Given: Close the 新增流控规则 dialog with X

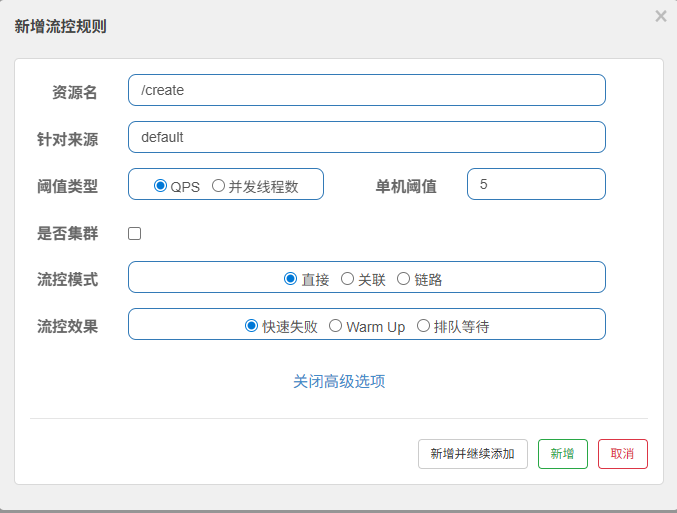Looking at the screenshot, I should 661,16.
